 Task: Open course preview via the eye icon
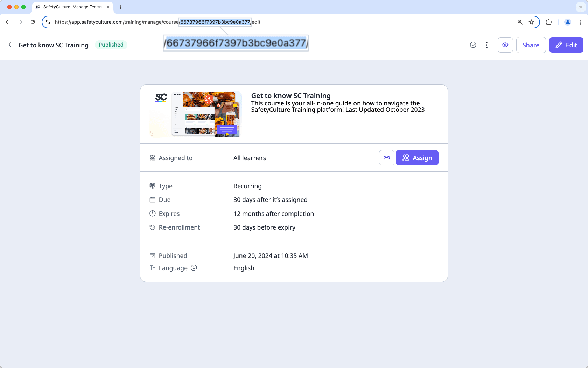point(505,45)
